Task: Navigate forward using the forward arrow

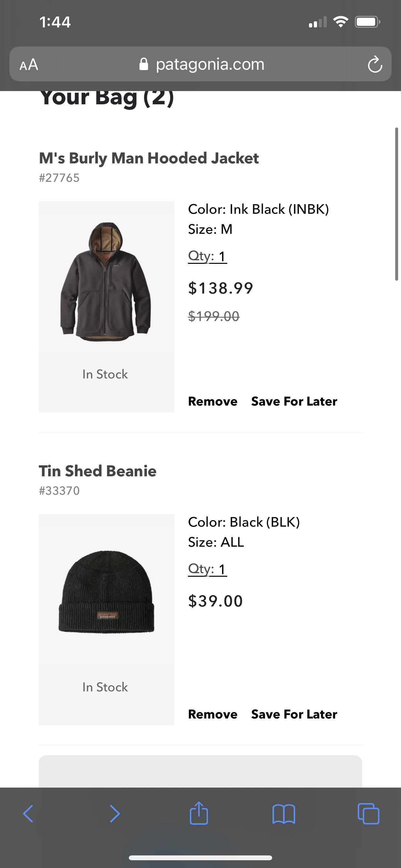Action: click(x=115, y=814)
